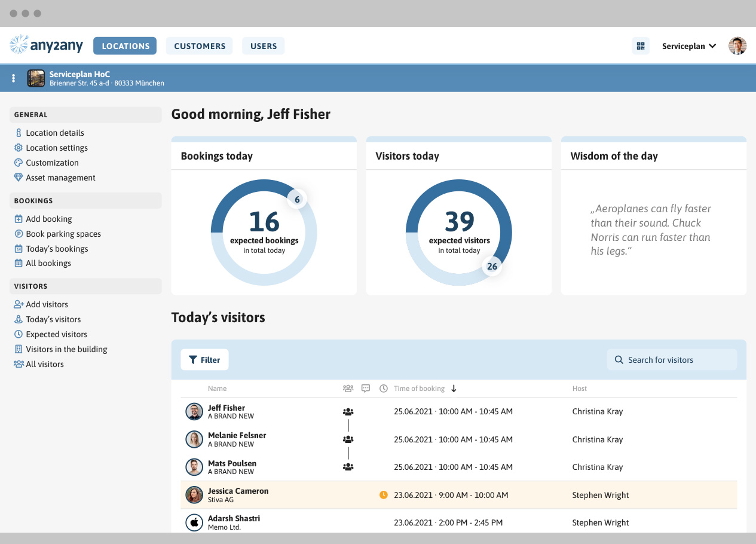
Task: Switch to the Users tab
Action: pos(264,46)
